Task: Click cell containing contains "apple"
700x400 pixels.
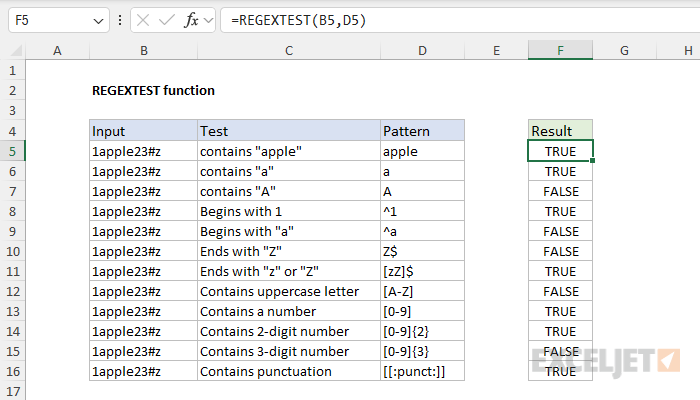Action: 289,151
